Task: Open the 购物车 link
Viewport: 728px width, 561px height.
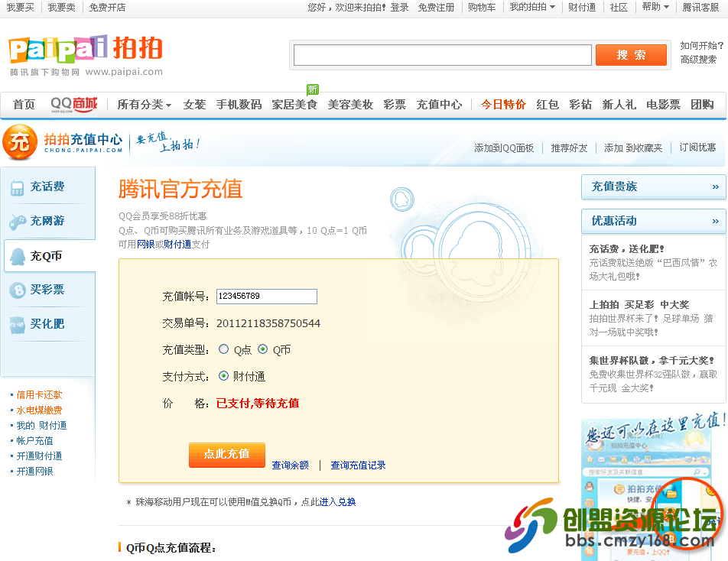Action: pos(482,8)
